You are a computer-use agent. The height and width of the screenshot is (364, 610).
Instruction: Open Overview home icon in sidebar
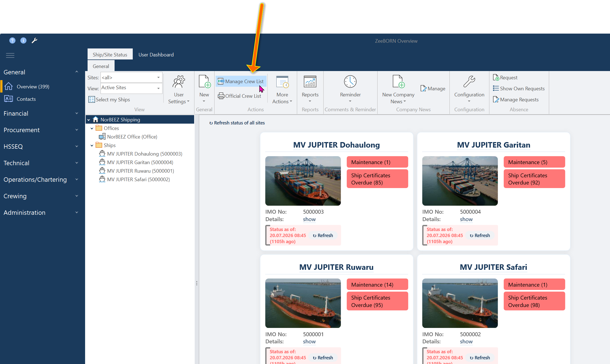point(9,86)
